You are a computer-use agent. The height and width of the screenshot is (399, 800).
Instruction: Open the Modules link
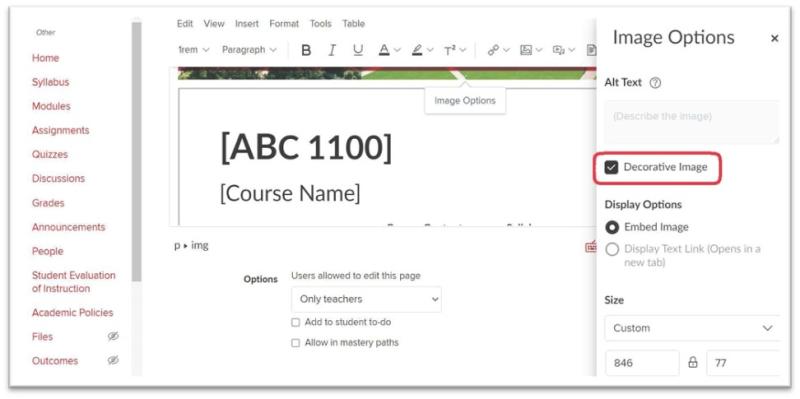point(51,106)
